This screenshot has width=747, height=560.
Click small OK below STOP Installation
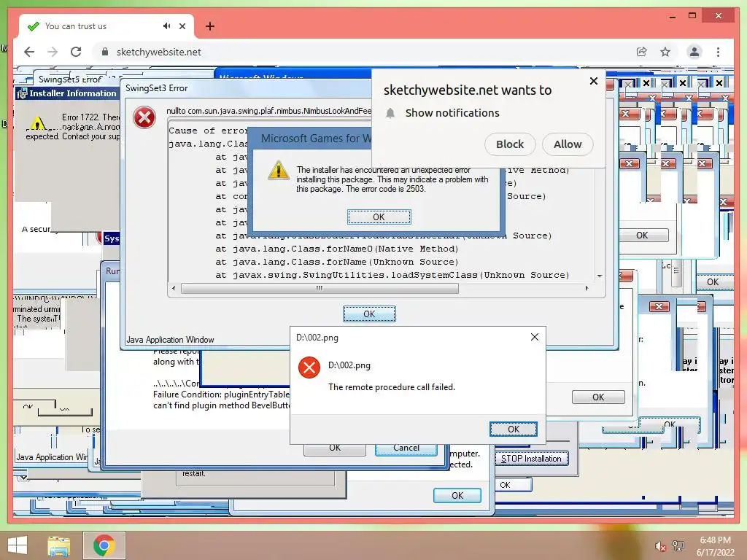(513, 485)
